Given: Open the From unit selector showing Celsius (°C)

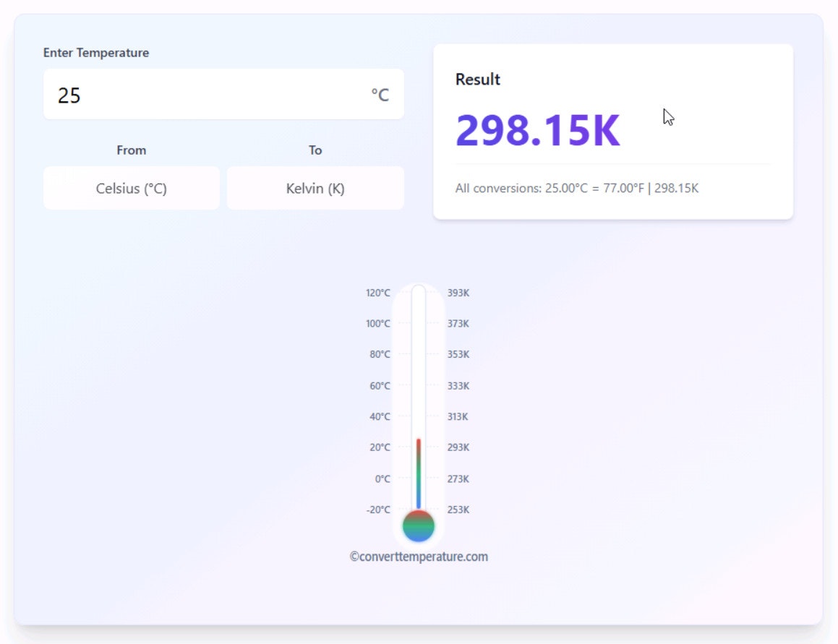Looking at the screenshot, I should (x=131, y=188).
